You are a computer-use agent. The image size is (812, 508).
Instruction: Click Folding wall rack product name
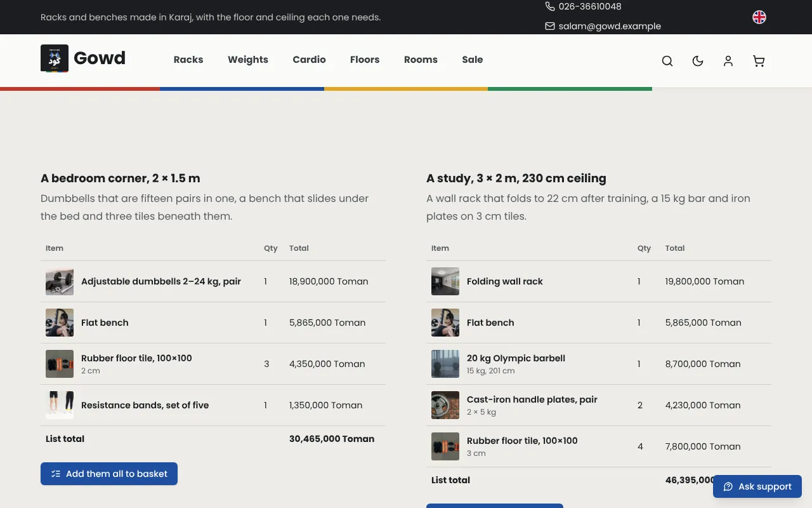[505, 281]
